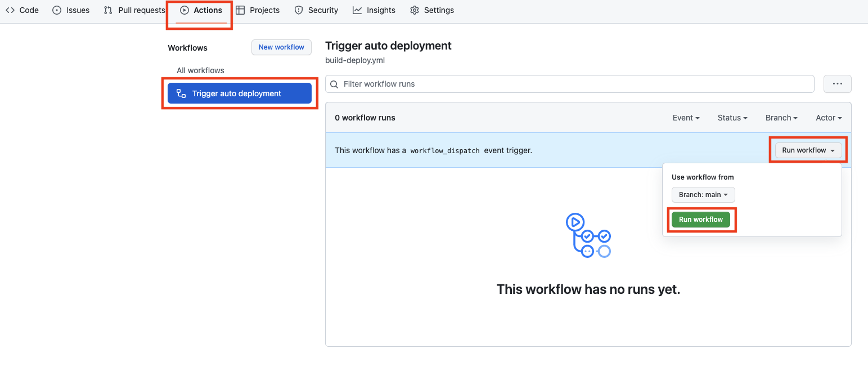Choose a different branch in Branch: main selector
This screenshot has height=371, width=868.
click(703, 195)
